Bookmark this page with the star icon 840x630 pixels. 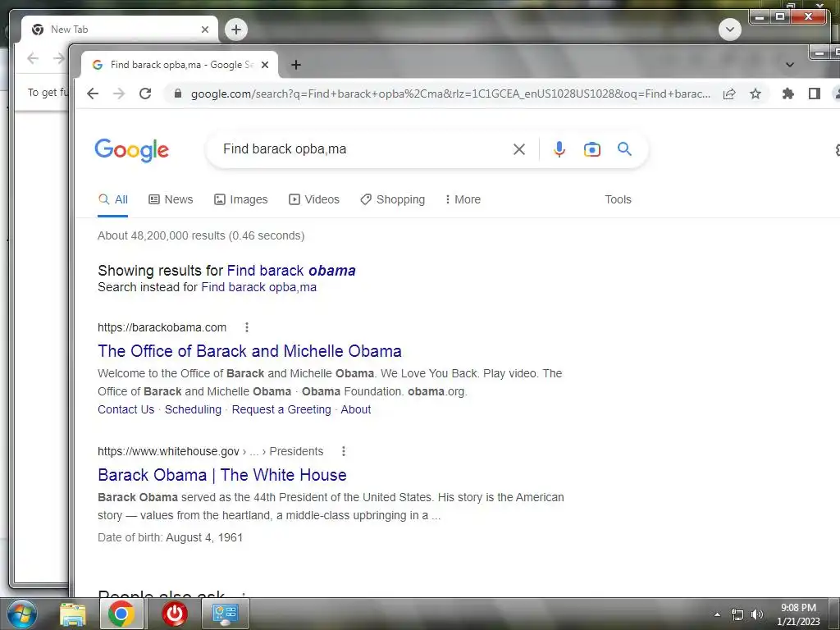click(x=756, y=94)
